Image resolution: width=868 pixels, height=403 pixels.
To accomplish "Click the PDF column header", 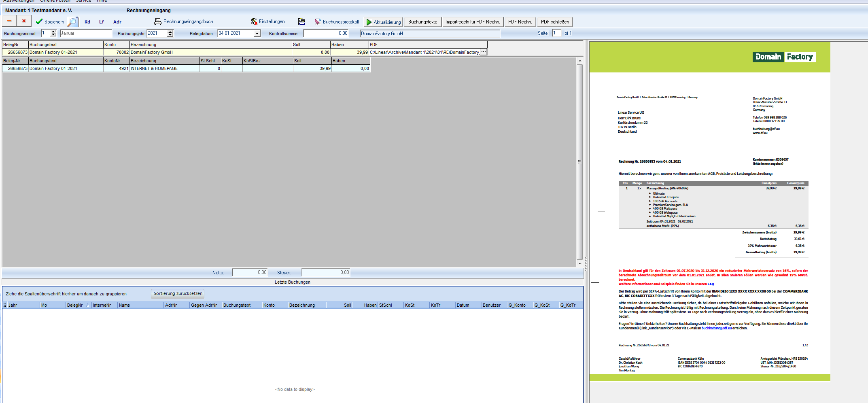I will click(428, 45).
